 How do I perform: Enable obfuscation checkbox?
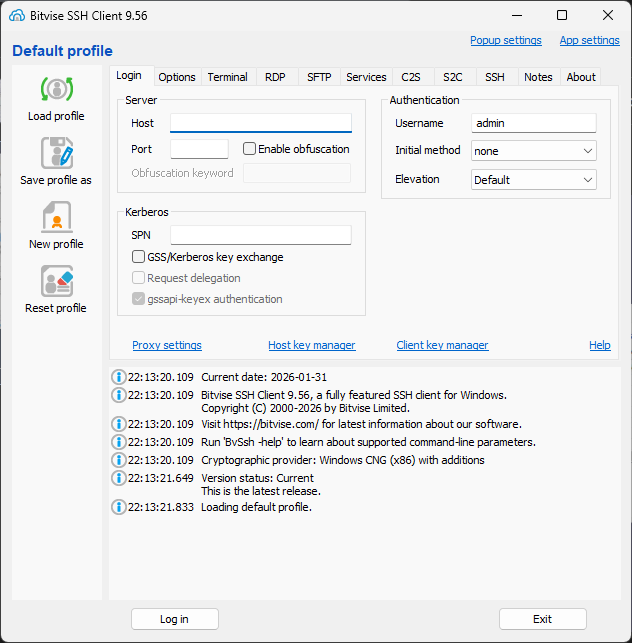coord(249,148)
